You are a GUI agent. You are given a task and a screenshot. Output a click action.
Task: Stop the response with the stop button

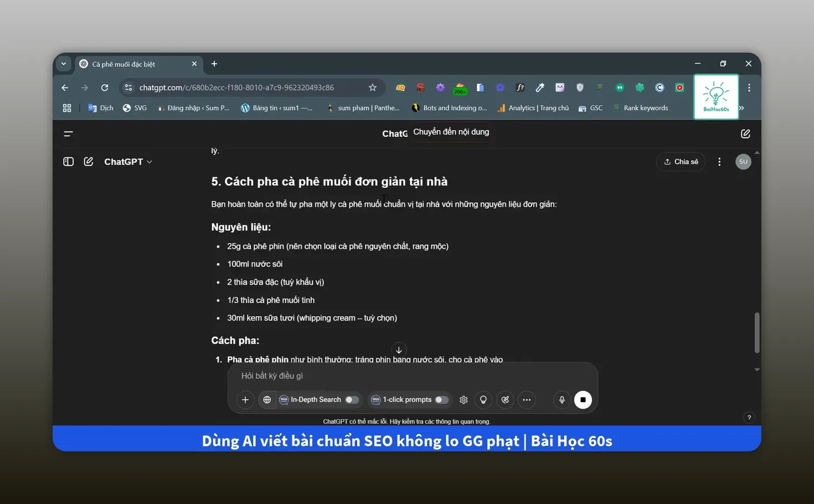583,400
